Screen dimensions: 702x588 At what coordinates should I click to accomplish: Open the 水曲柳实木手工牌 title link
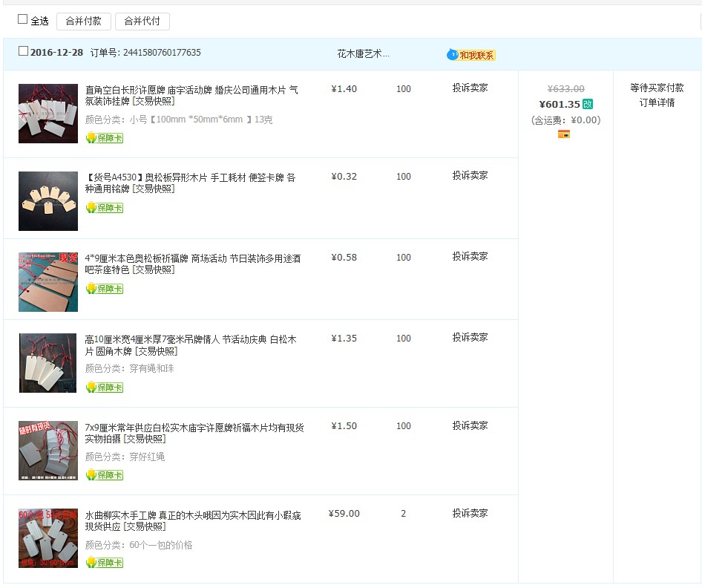193,521
